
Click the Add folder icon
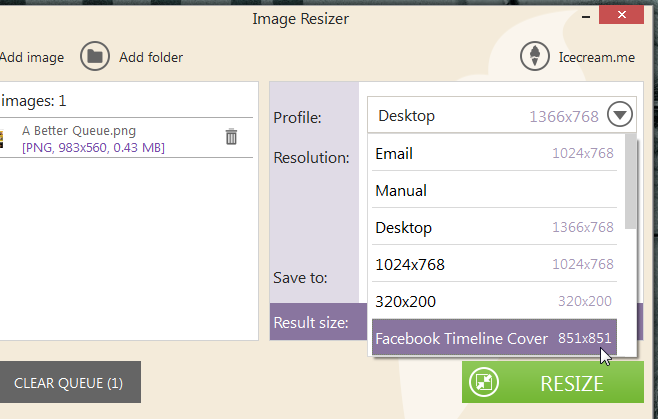[95, 57]
